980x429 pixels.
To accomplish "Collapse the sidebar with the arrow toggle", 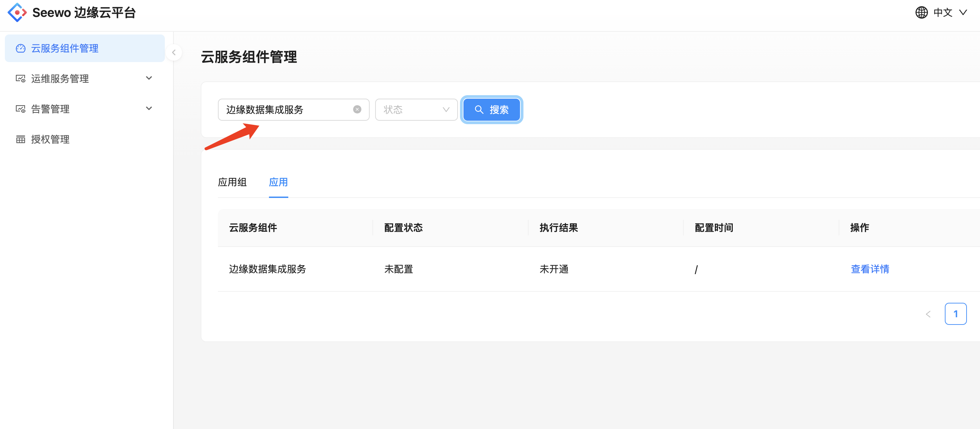I will [x=174, y=52].
